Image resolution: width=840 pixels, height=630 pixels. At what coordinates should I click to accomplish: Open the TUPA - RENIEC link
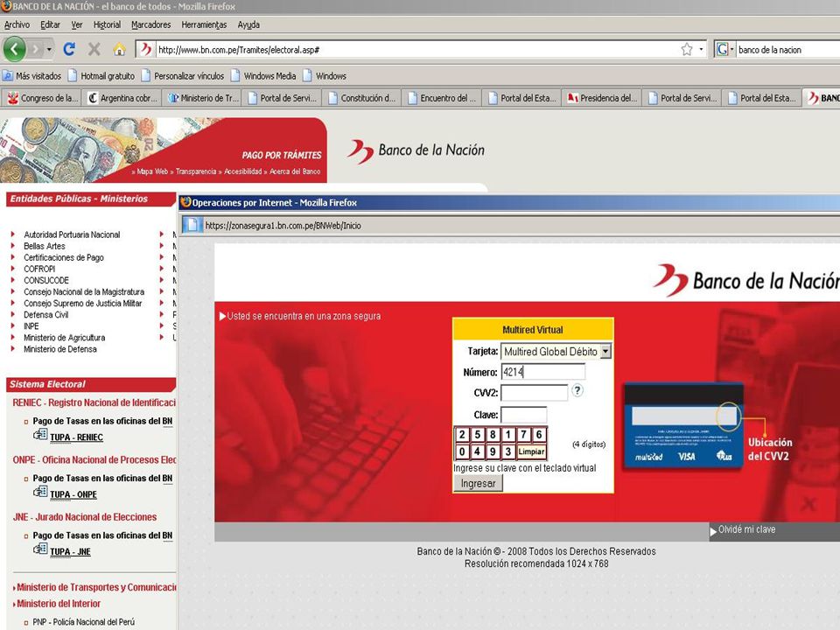pos(76,437)
